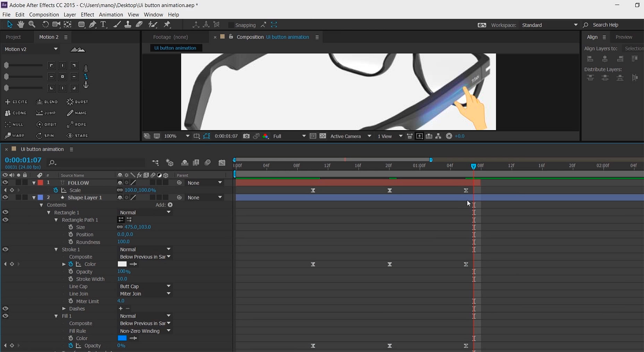Select the Brush tool
Viewport: 644px width, 352px height.
117,24
